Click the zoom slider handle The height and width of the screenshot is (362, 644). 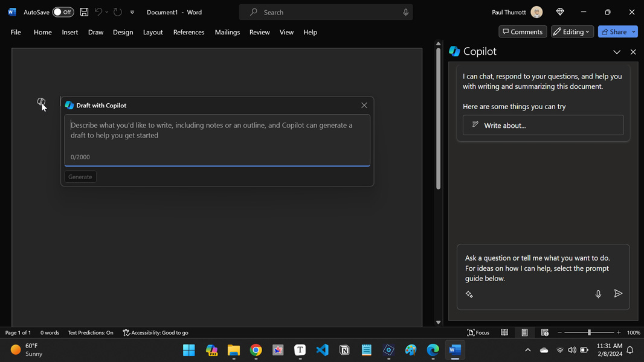589,332
